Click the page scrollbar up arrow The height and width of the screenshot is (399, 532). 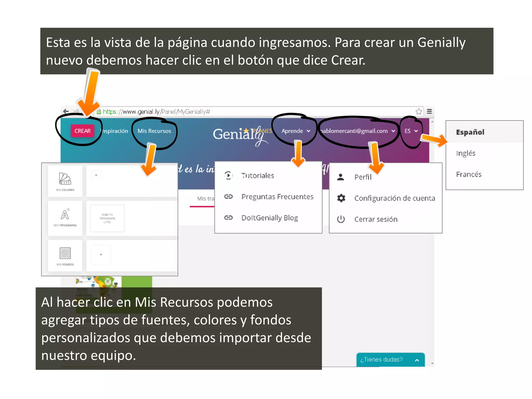pos(432,121)
